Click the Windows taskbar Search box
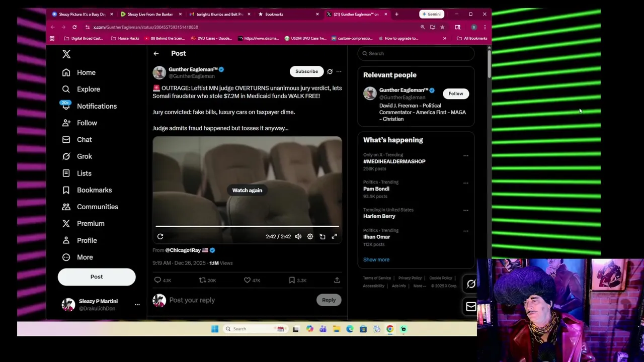Screen dimensions: 644x362 255,329
